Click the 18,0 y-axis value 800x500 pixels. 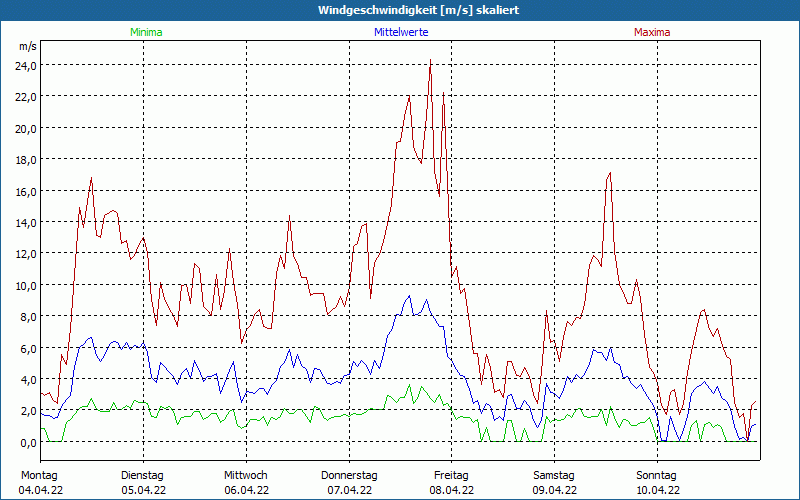point(24,159)
